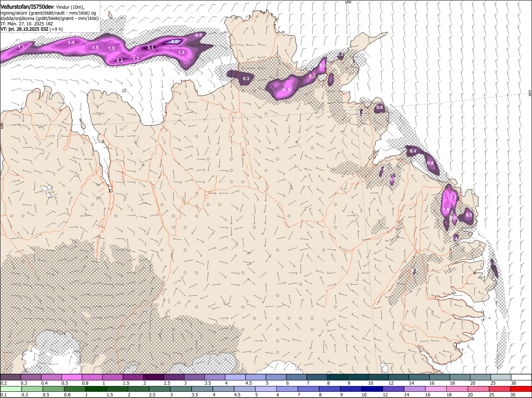
Task: Click the 15W longitude label
Action: 348,2
